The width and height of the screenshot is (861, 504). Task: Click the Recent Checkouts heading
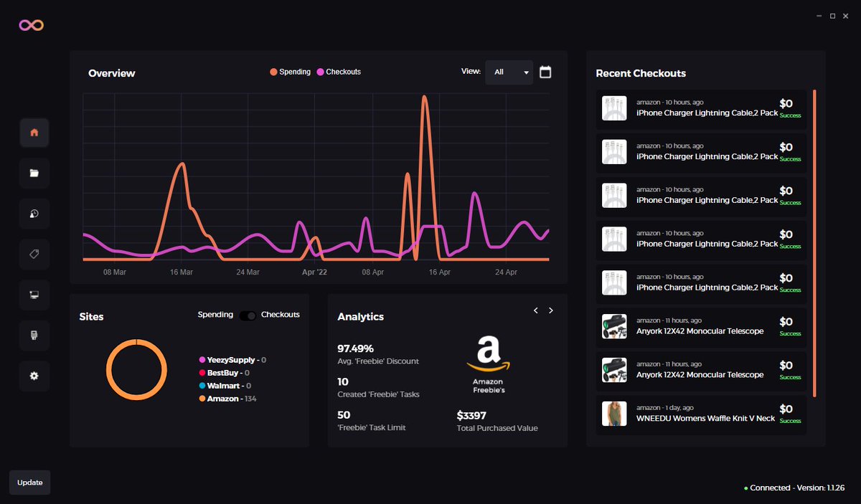pos(641,73)
